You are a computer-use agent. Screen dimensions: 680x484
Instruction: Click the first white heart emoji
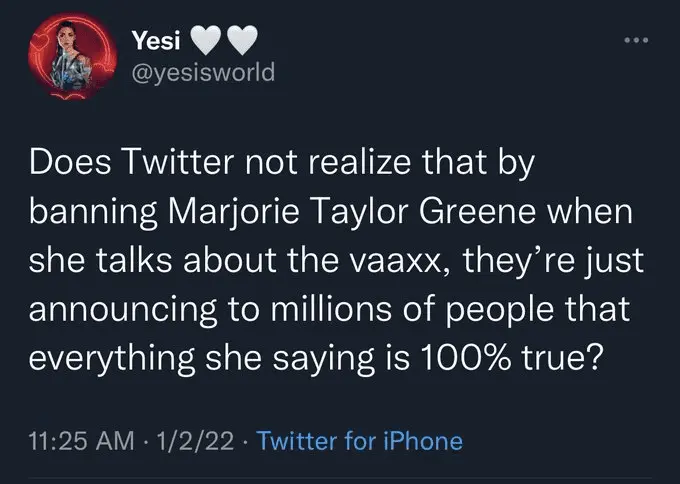(204, 41)
